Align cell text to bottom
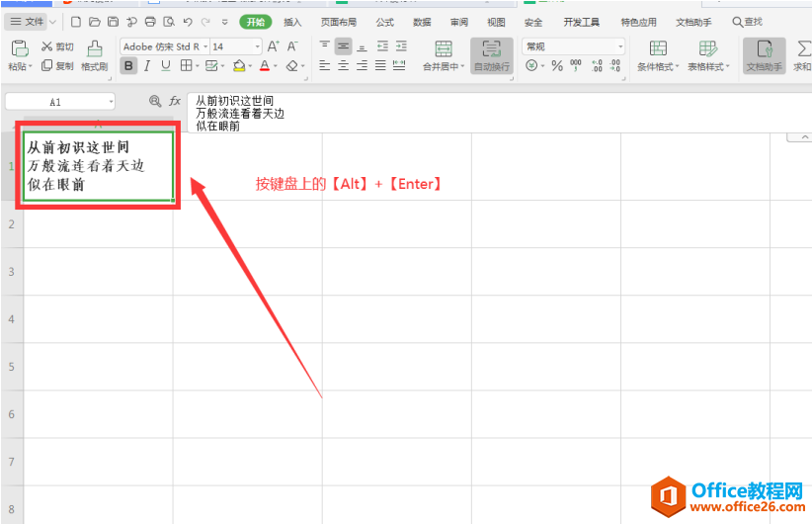 362,46
